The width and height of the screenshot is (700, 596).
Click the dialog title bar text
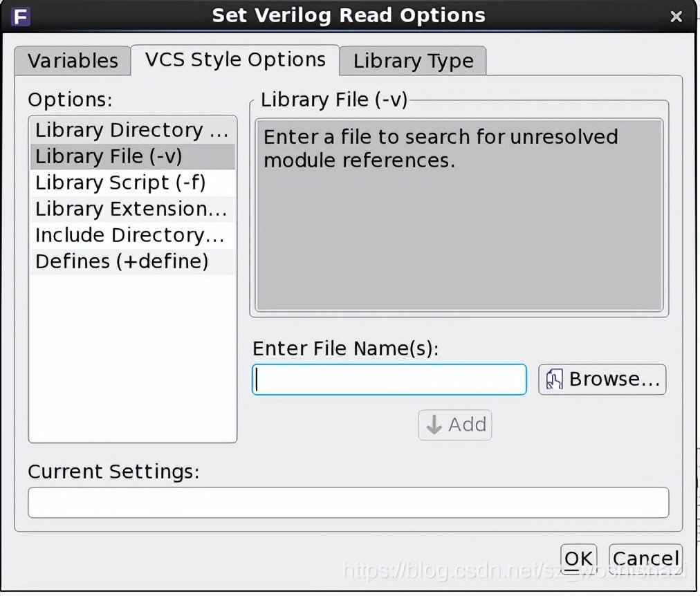[x=349, y=16]
